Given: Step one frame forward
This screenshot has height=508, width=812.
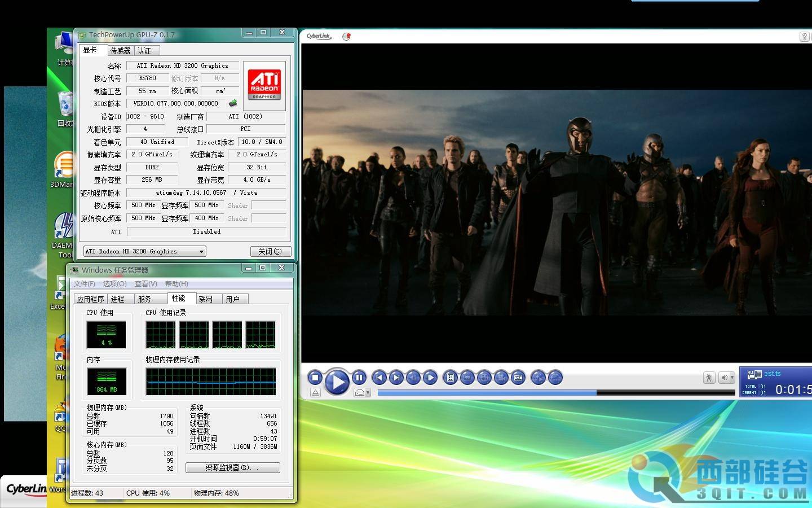Looking at the screenshot, I should coord(430,378).
